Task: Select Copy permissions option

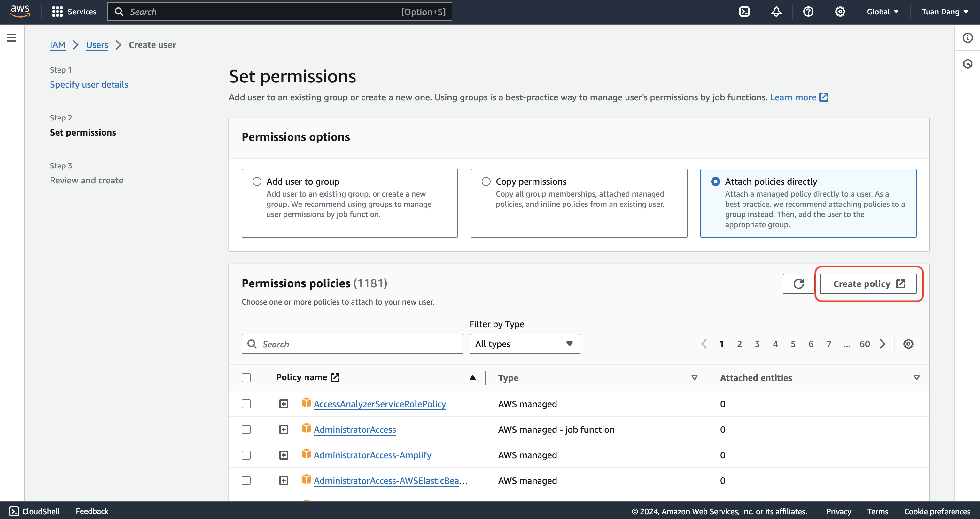Action: (x=486, y=182)
